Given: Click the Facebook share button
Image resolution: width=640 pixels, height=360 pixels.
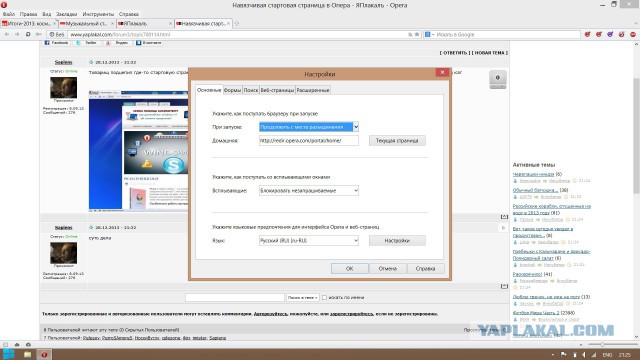Looking at the screenshot, I should [x=56, y=42].
